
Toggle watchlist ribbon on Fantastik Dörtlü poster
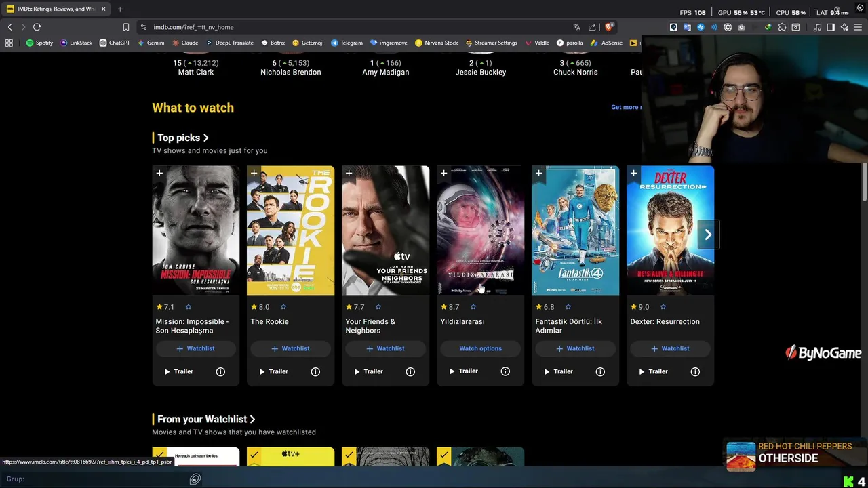point(539,174)
